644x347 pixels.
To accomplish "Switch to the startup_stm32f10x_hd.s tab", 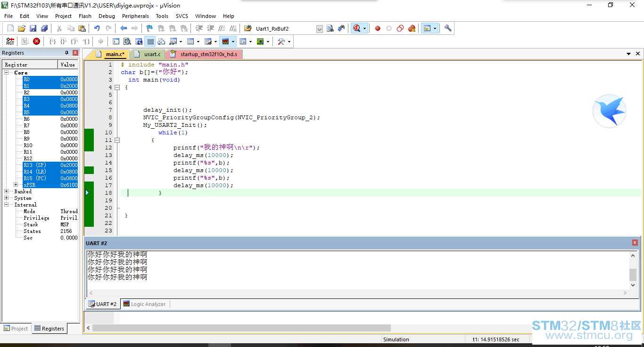I will coord(204,54).
